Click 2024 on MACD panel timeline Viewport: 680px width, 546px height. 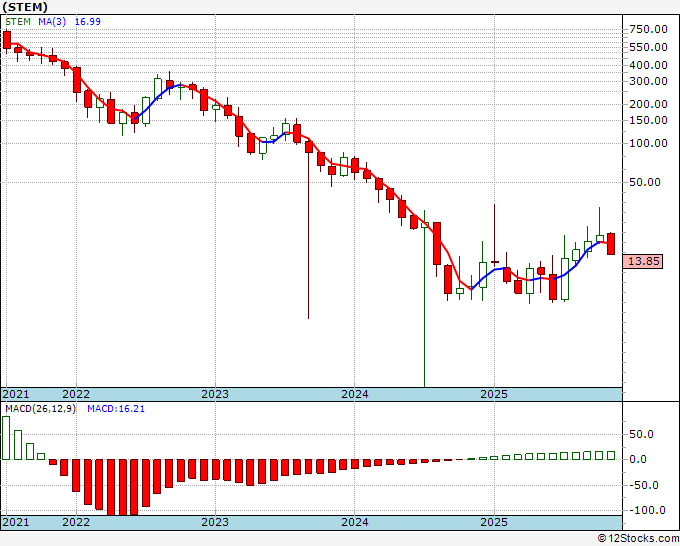coord(354,522)
